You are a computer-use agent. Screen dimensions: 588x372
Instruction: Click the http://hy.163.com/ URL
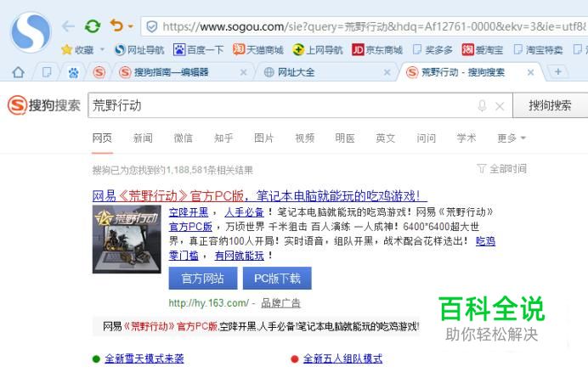click(208, 303)
